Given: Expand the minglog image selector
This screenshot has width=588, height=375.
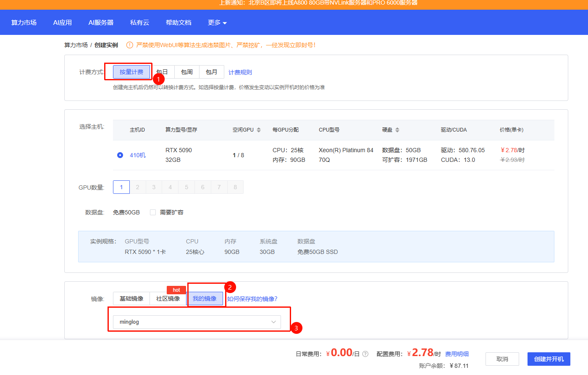Looking at the screenshot, I should pyautogui.click(x=197, y=322).
